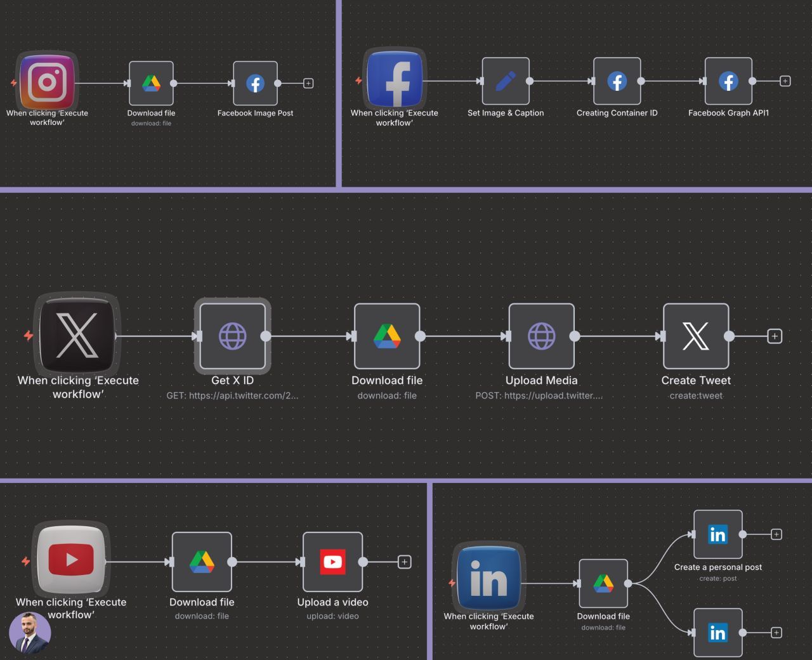Viewport: 812px width, 660px height.
Task: Click the 'GET: https://api.twitter.com/2...' subtitle
Action: [x=232, y=395]
